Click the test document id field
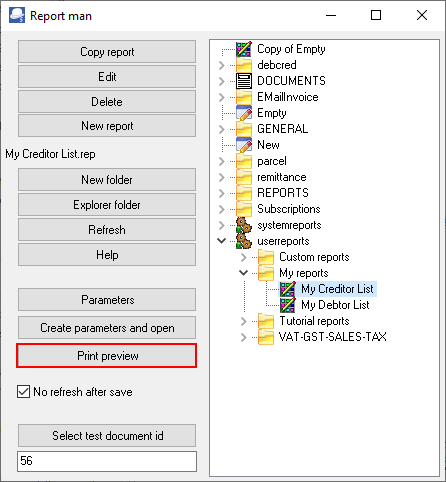The height and width of the screenshot is (482, 446). click(107, 461)
